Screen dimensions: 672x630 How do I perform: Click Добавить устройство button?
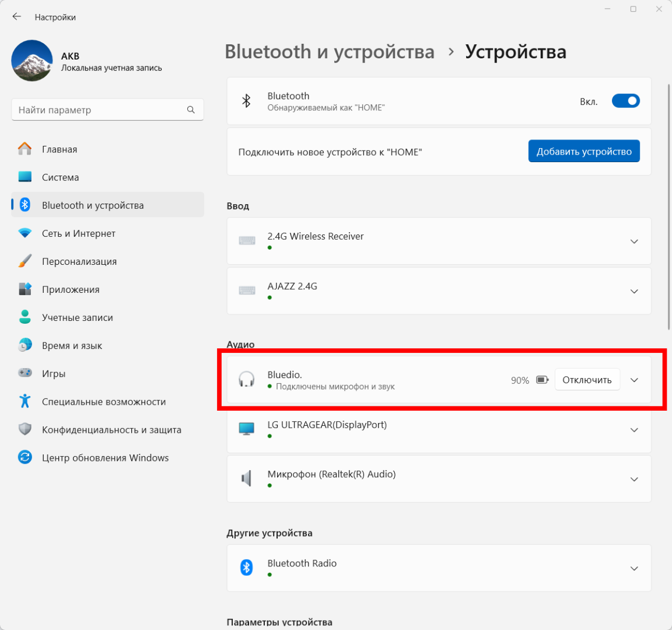point(584,151)
